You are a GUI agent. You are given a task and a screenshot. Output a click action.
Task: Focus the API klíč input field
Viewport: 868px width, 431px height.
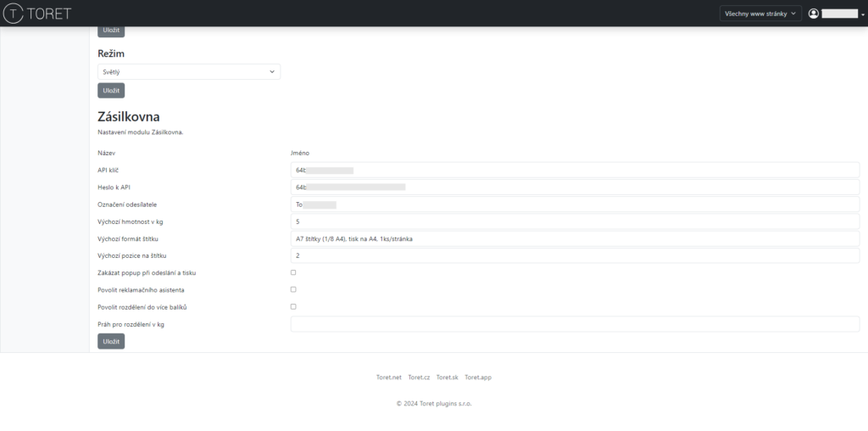coord(575,170)
